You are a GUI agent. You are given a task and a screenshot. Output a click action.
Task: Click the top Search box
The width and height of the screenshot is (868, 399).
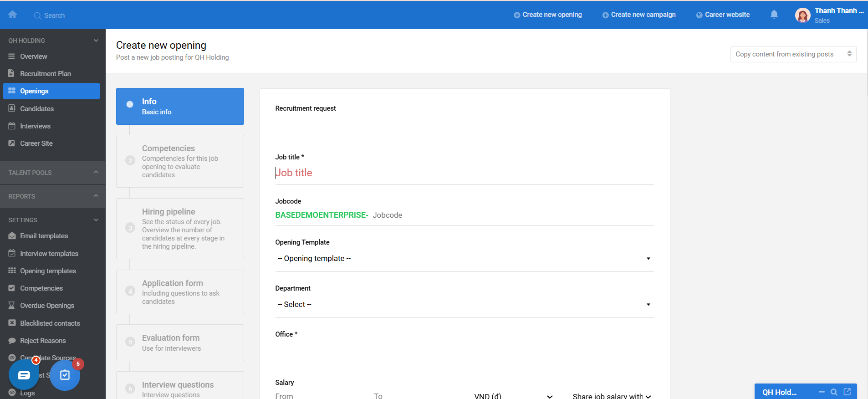(54, 15)
